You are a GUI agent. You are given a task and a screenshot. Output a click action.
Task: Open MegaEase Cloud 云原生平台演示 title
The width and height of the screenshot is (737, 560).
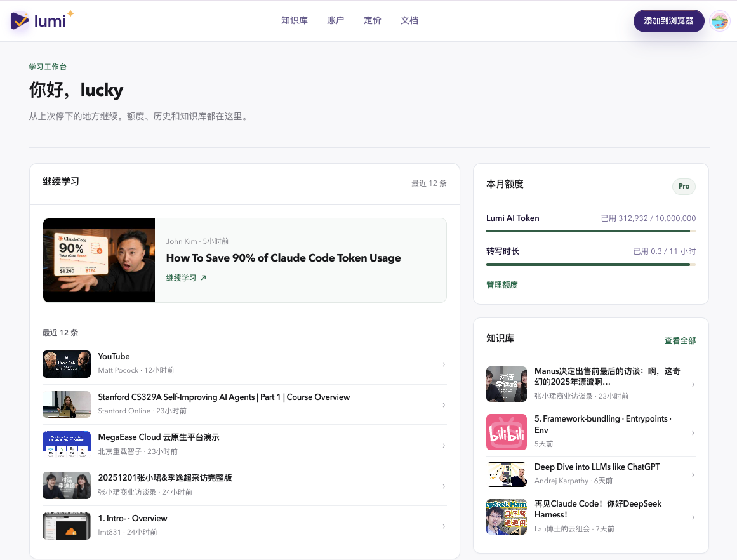pyautogui.click(x=159, y=437)
